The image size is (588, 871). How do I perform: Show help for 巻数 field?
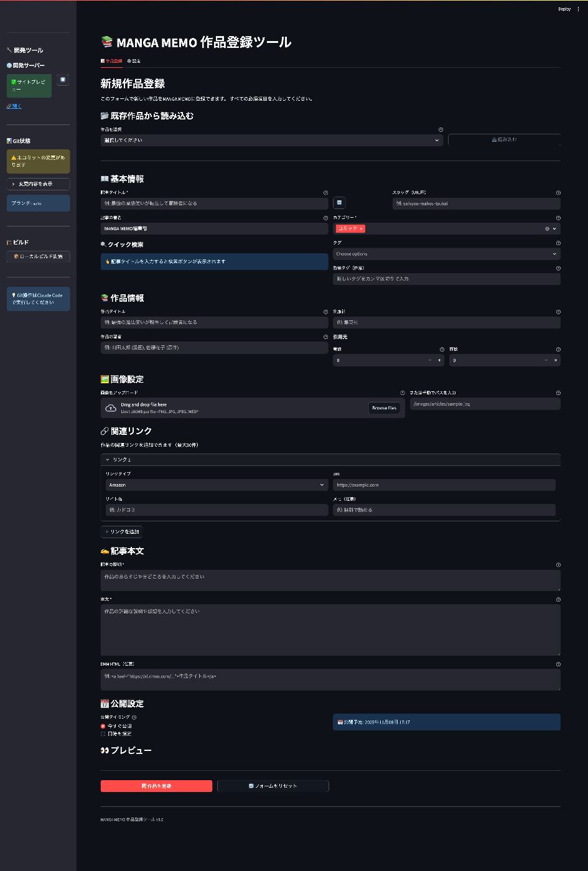442,350
